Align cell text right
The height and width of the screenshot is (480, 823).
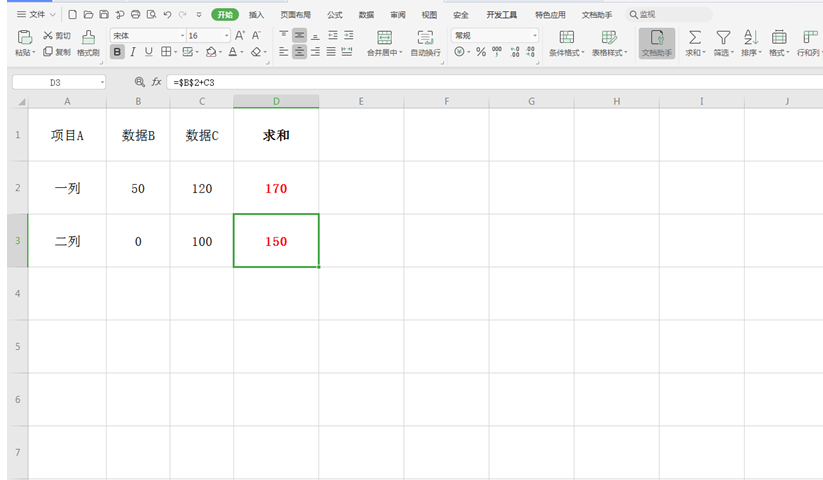[315, 51]
